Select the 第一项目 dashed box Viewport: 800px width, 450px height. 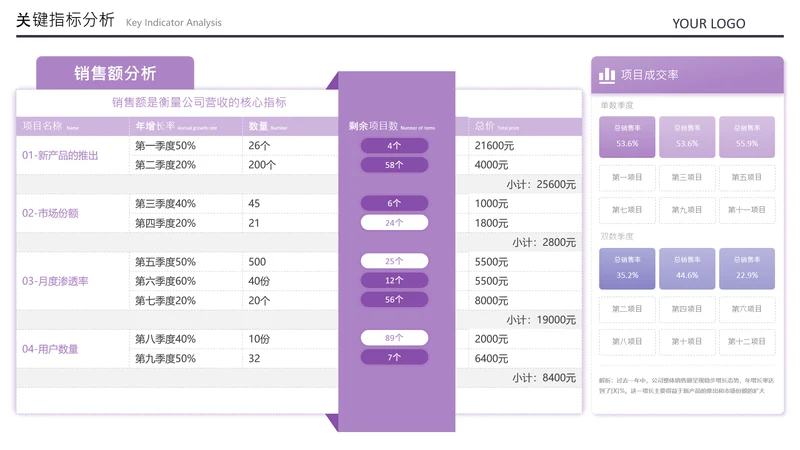[x=627, y=178]
